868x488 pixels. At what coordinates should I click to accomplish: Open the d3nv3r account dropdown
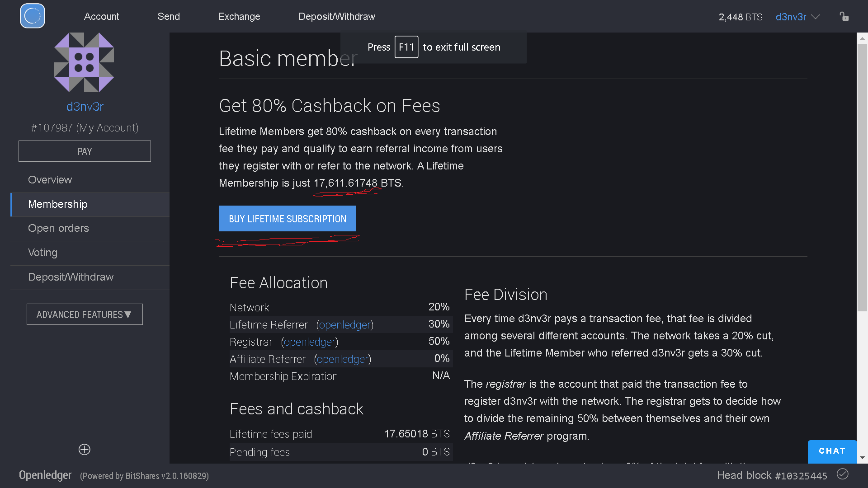coord(797,17)
